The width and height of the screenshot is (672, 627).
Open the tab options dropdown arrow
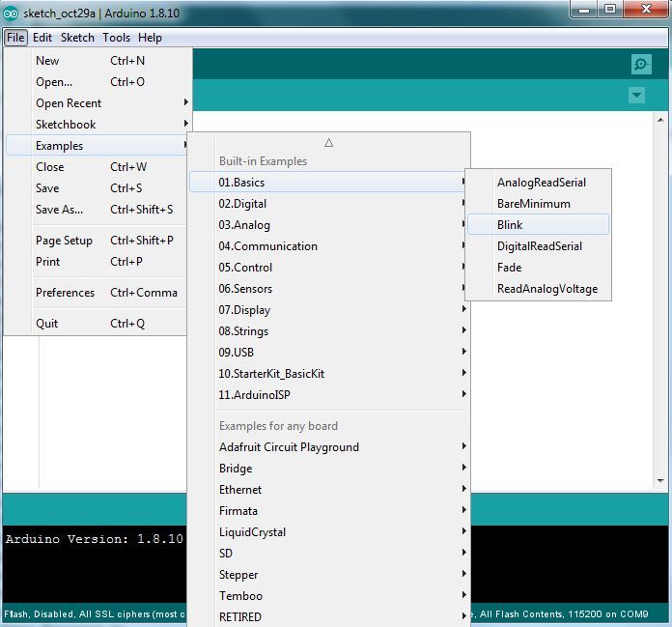[636, 95]
